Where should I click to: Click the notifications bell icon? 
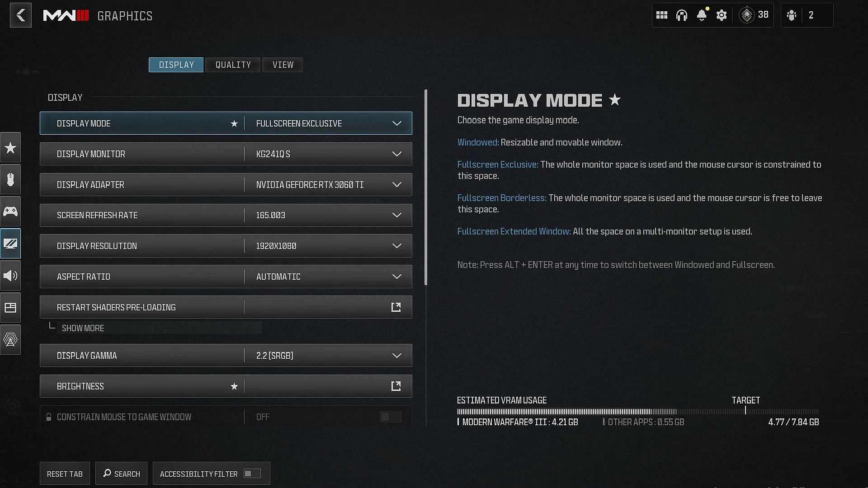(x=702, y=15)
